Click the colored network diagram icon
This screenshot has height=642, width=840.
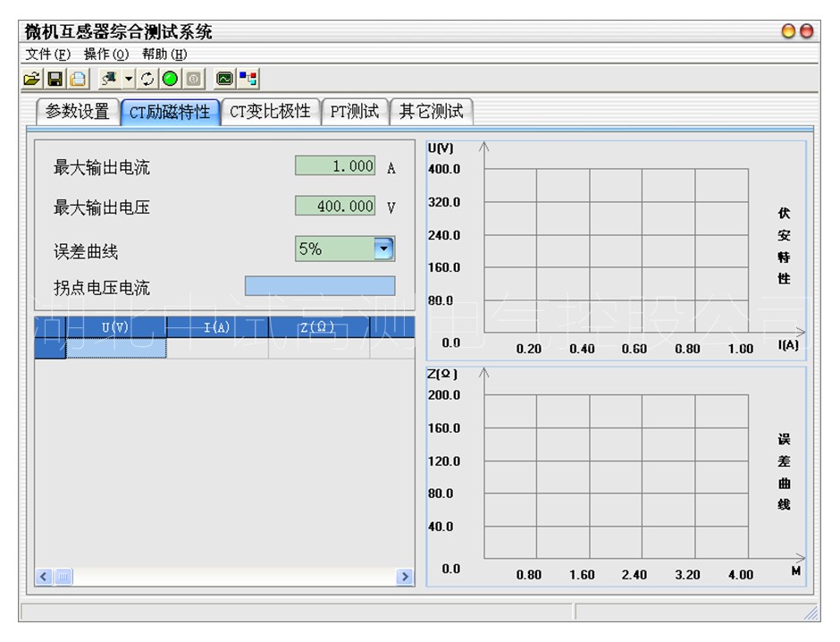click(248, 79)
